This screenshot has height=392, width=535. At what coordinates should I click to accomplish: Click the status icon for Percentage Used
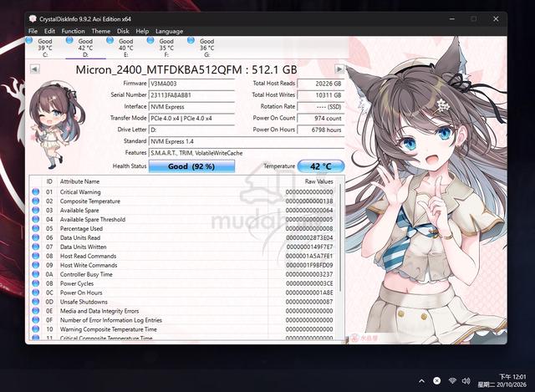click(x=35, y=228)
